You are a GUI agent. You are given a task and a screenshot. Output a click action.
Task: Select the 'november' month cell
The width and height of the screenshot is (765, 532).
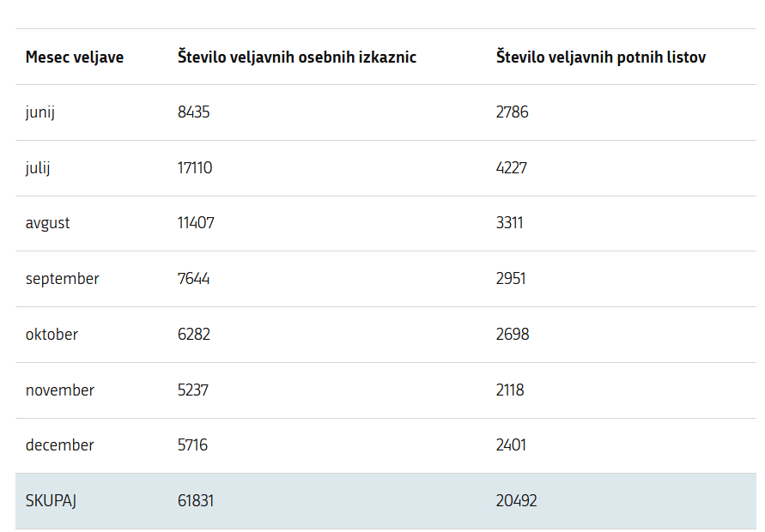pos(60,390)
